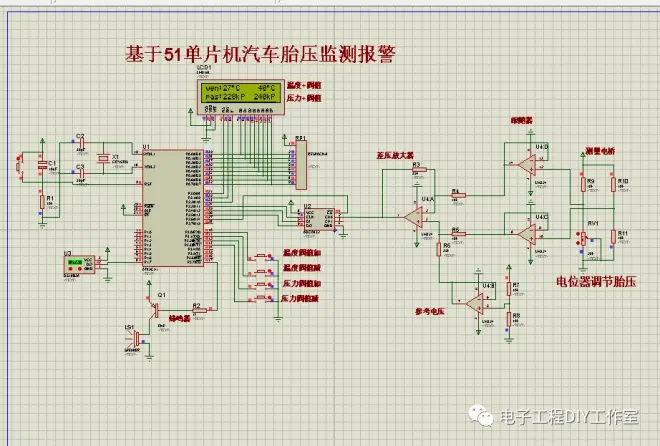Screen dimensions: 660x446
Task: Select the U1 microcontroller chip
Action: point(173,208)
